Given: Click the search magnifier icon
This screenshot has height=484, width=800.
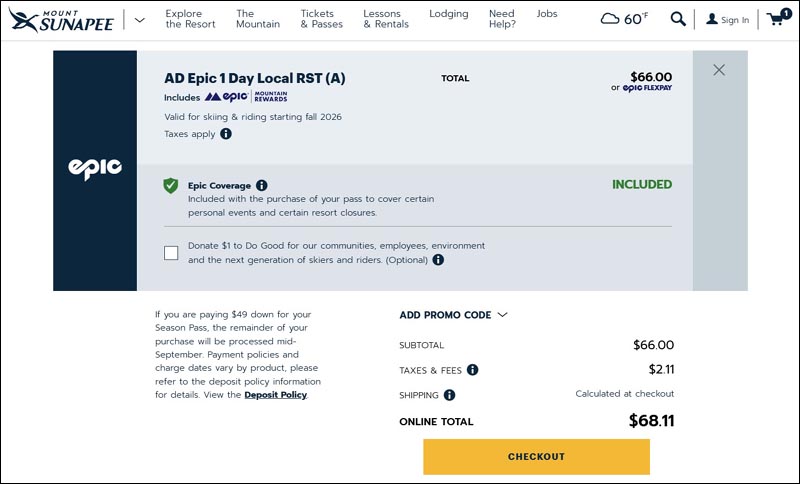Looking at the screenshot, I should pyautogui.click(x=678, y=19).
